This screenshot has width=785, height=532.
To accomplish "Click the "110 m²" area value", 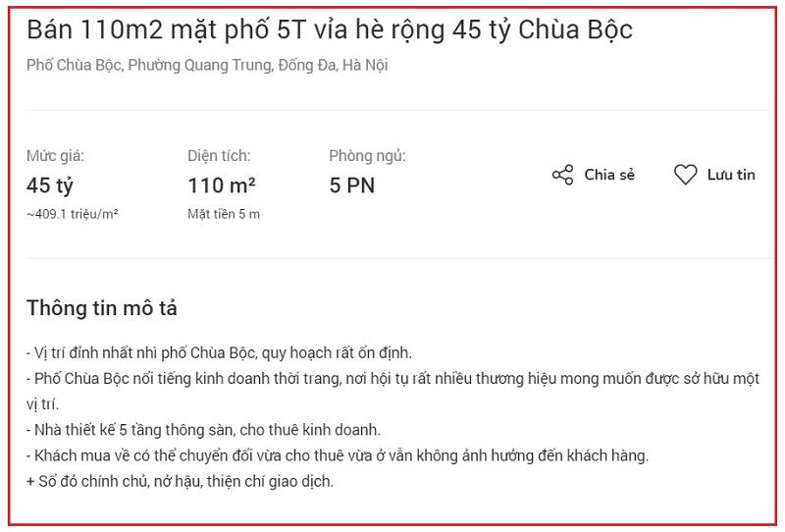I will coord(222,185).
